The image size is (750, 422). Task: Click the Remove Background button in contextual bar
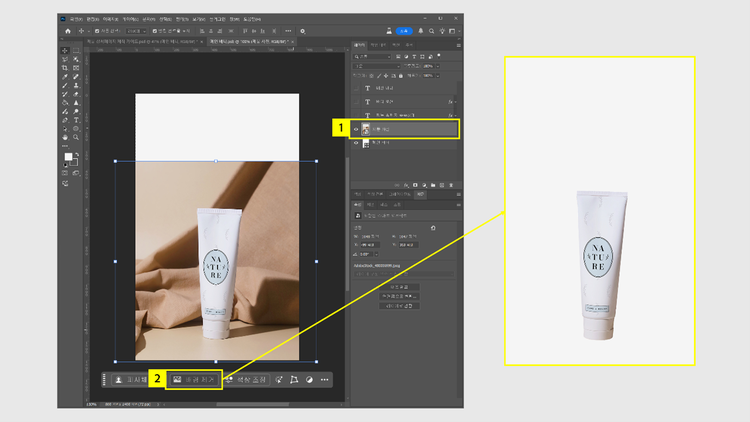tap(194, 380)
